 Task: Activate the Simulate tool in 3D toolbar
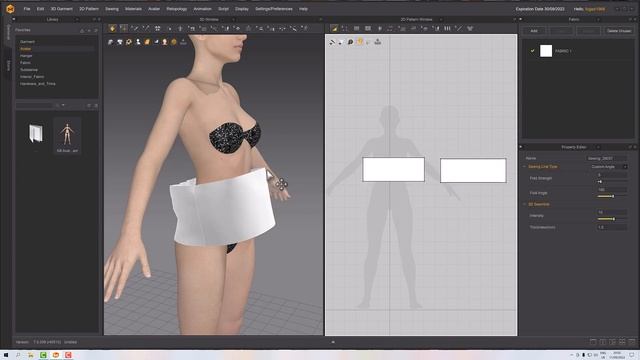pyautogui.click(x=112, y=28)
